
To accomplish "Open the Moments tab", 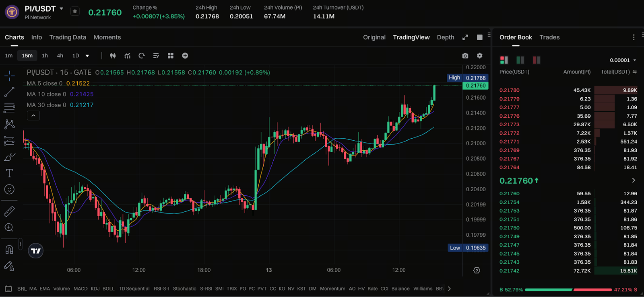I will pos(107,37).
